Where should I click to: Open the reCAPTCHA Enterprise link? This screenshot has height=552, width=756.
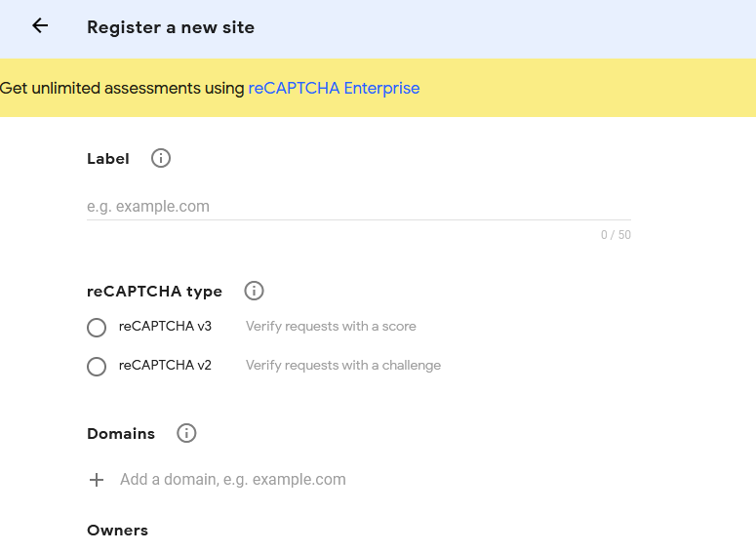click(x=334, y=88)
